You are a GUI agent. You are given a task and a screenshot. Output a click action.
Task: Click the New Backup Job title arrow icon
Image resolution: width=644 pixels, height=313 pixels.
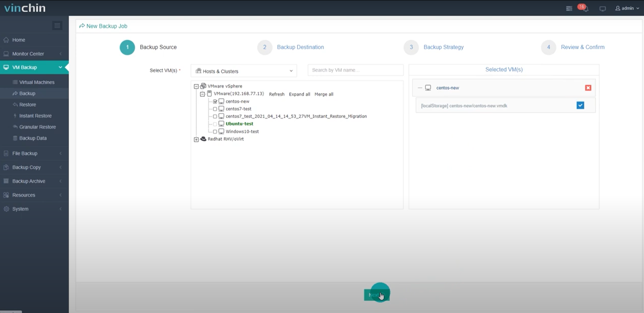[82, 26]
